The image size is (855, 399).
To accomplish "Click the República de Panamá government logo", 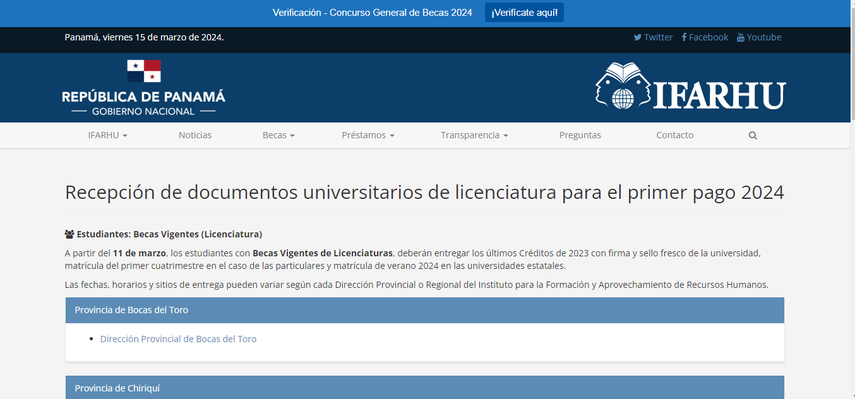I will pos(143,88).
